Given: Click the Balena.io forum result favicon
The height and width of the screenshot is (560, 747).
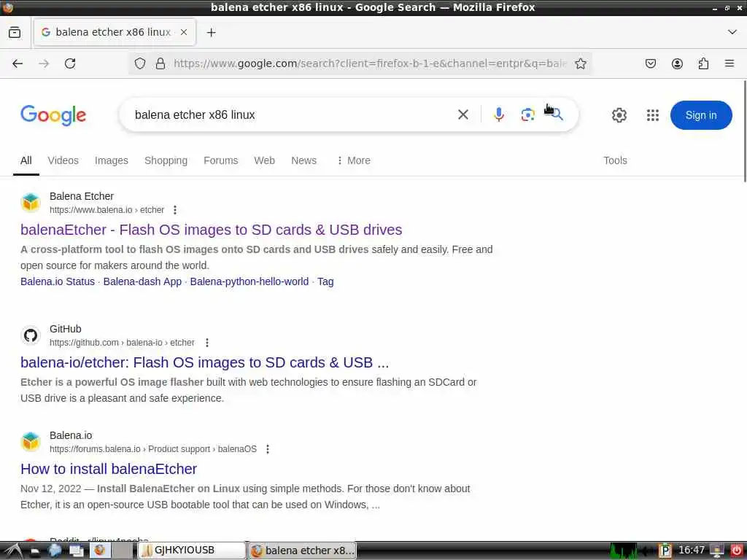Looking at the screenshot, I should tap(31, 441).
